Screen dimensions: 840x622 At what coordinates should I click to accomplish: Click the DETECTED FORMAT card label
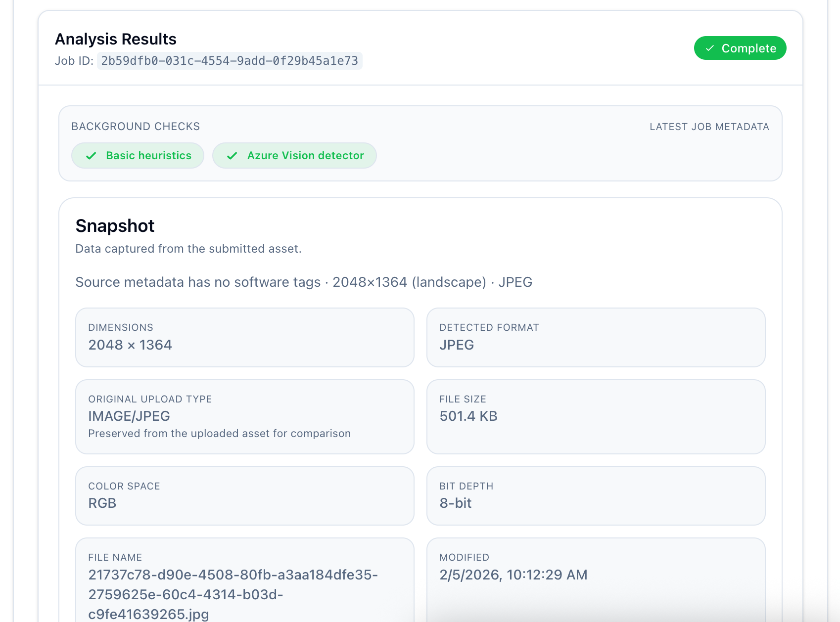click(x=489, y=327)
